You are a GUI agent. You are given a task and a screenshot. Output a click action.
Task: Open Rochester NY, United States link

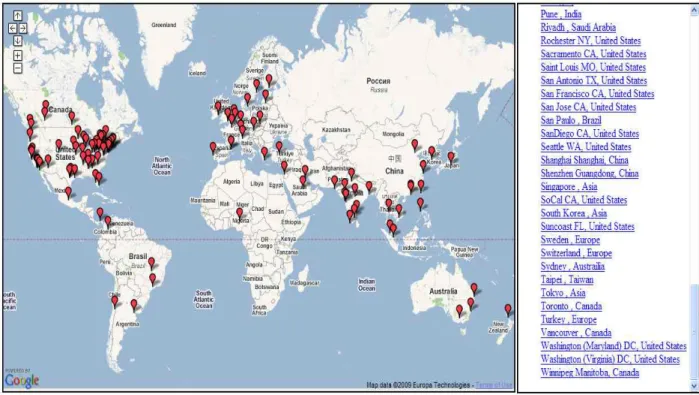coord(591,41)
